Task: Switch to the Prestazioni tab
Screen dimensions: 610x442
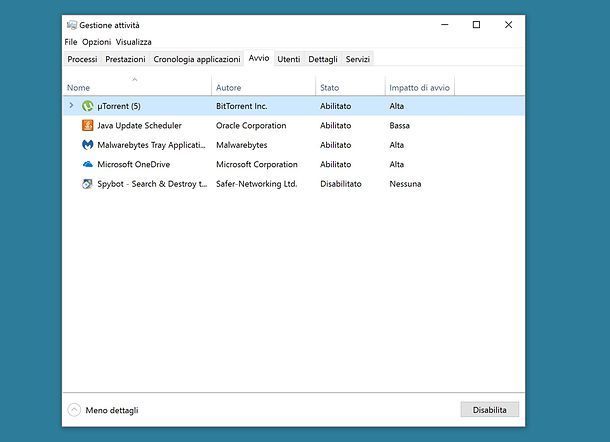Action: (x=125, y=59)
